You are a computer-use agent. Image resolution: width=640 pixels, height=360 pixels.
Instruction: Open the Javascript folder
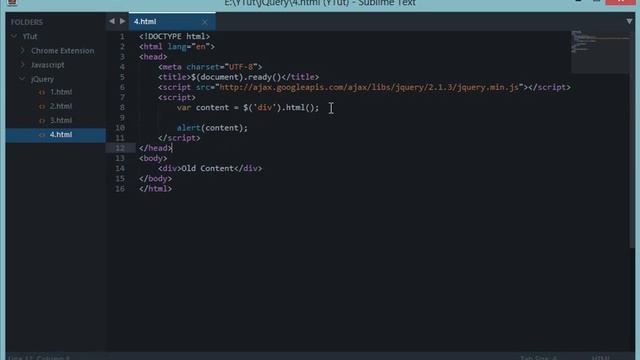48,65
